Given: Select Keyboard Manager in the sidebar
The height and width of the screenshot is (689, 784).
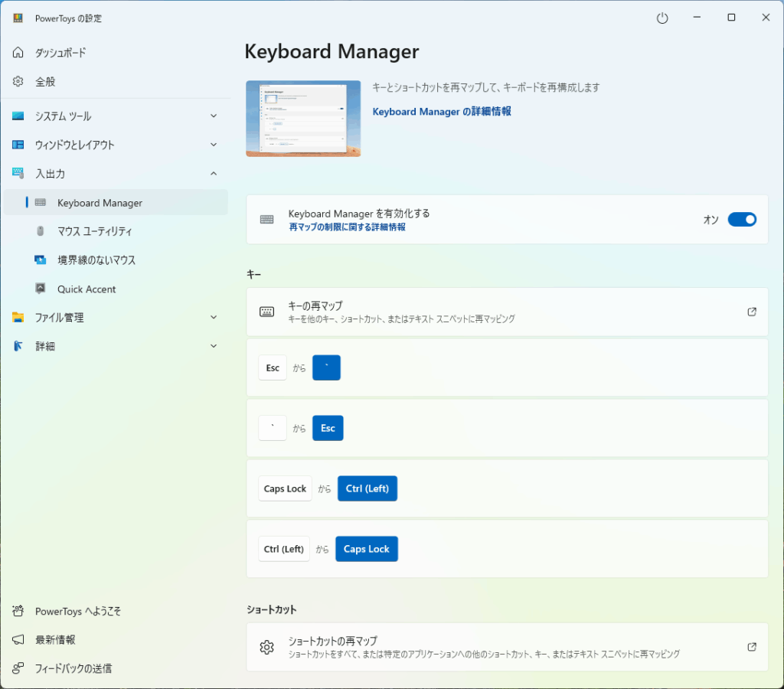Looking at the screenshot, I should click(116, 203).
